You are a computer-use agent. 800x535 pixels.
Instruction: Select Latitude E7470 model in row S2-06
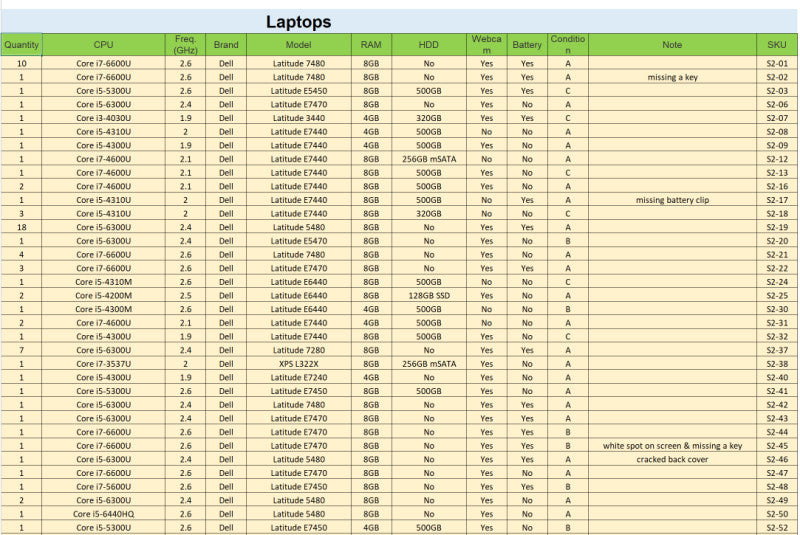299,105
